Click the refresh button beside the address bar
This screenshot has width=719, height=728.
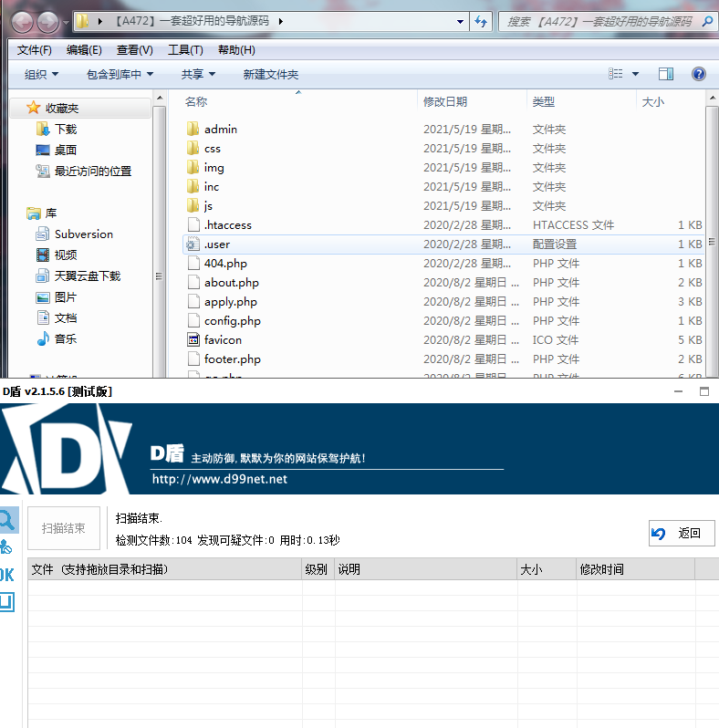coord(482,21)
